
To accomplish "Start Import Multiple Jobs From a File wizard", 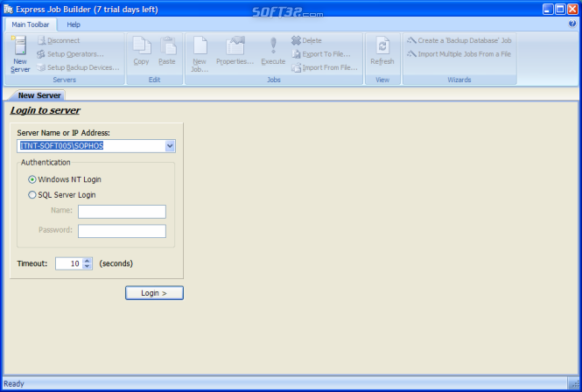I will click(x=459, y=54).
